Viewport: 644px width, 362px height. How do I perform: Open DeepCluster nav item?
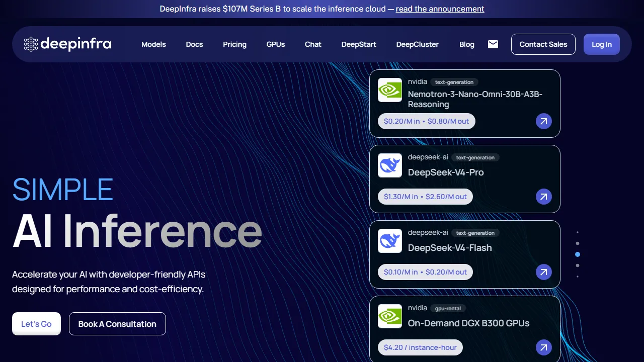[x=417, y=44]
